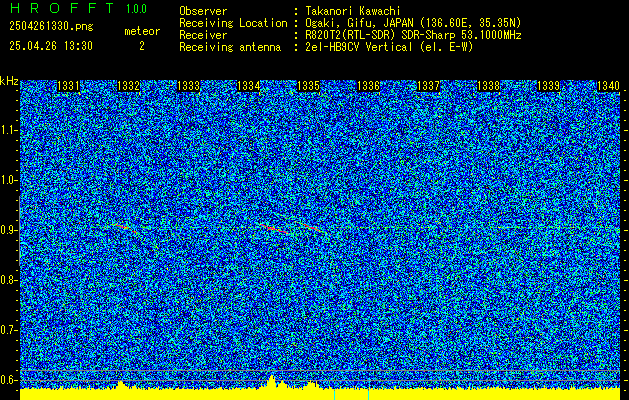Click time marker 1338

click(489, 86)
